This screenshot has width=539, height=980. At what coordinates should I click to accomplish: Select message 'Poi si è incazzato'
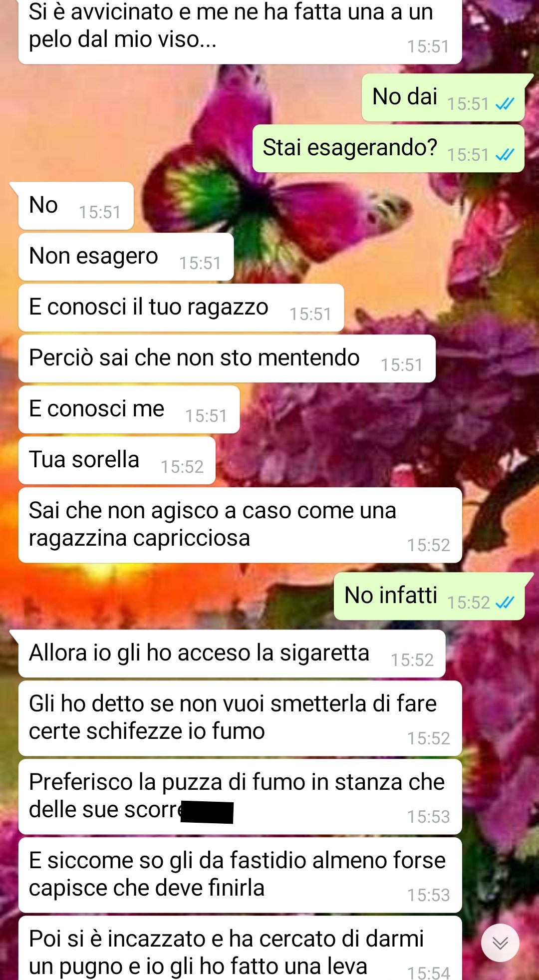pyautogui.click(x=240, y=949)
